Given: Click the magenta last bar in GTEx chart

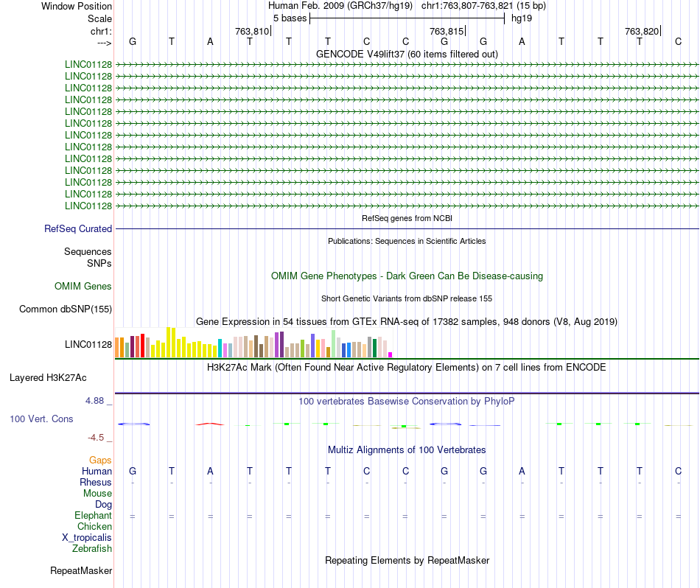Looking at the screenshot, I should [391, 354].
